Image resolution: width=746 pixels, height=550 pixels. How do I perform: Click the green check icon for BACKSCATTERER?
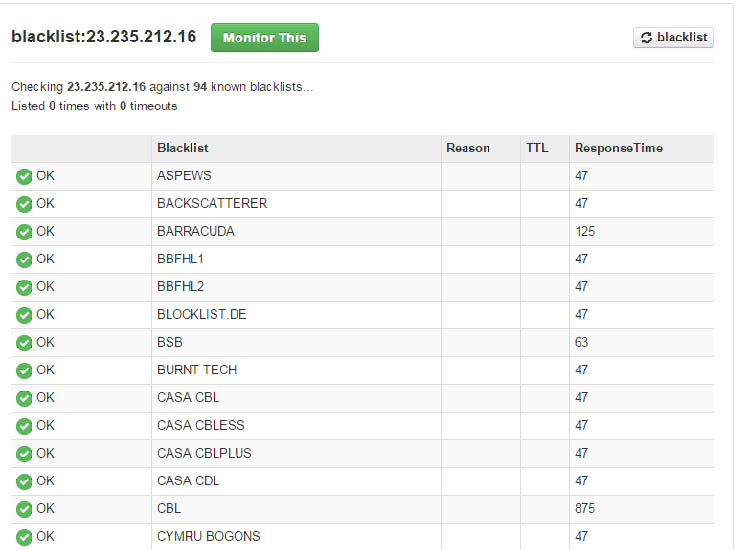[24, 204]
